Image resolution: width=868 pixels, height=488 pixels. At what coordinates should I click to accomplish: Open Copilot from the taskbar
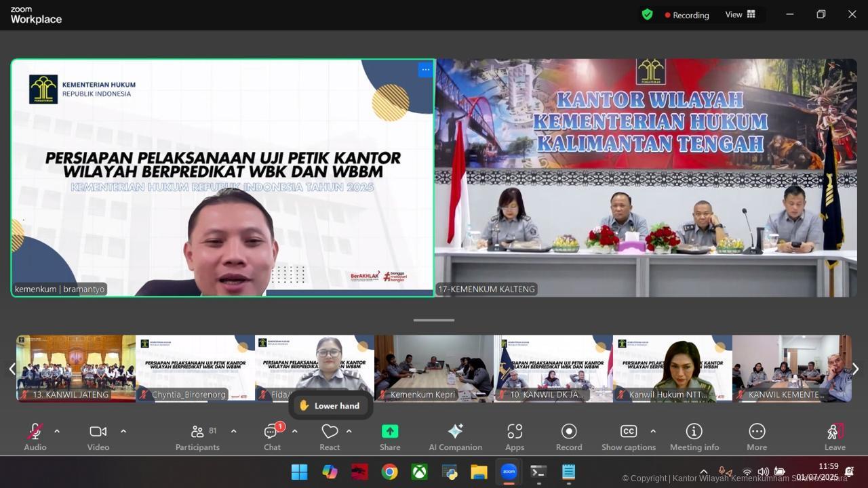coord(330,472)
